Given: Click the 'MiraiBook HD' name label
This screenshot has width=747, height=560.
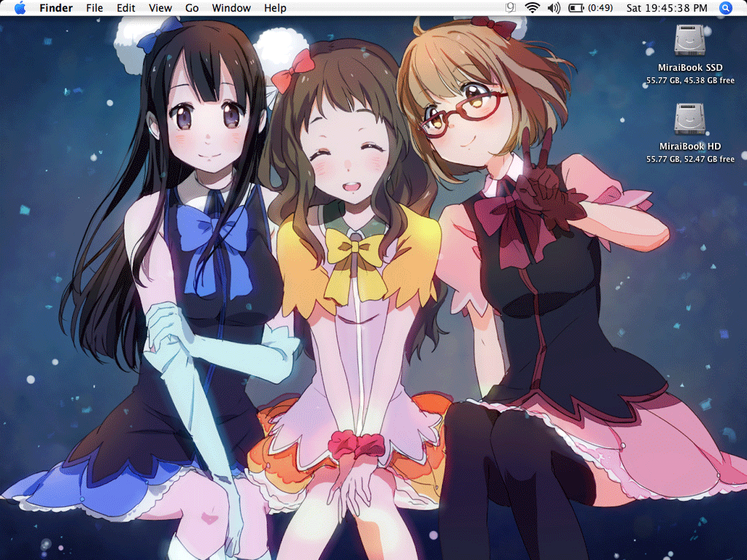Looking at the screenshot, I should point(690,147).
